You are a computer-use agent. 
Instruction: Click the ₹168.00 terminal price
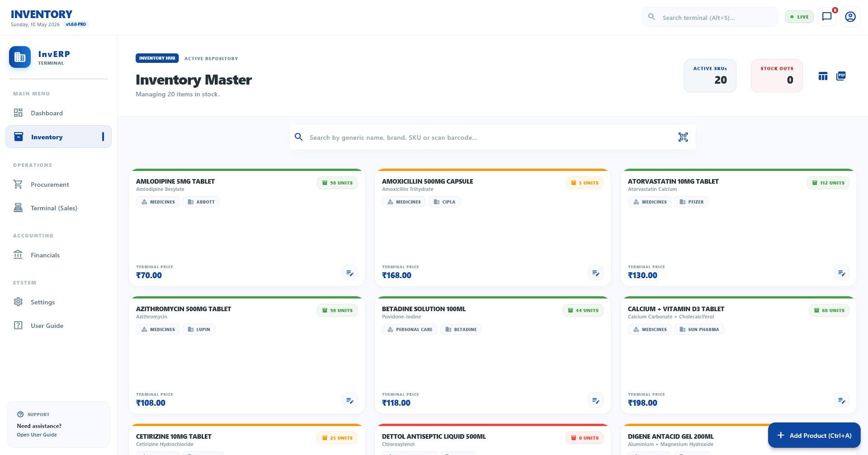(396, 275)
